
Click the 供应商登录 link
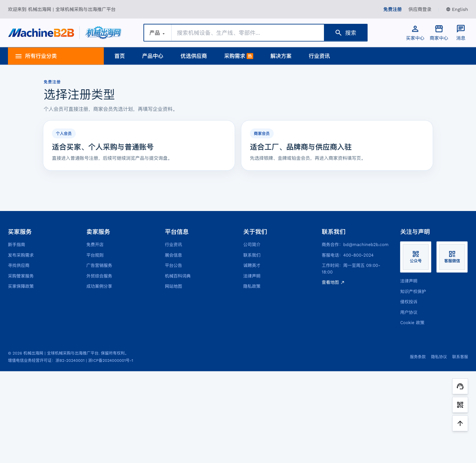click(420, 9)
